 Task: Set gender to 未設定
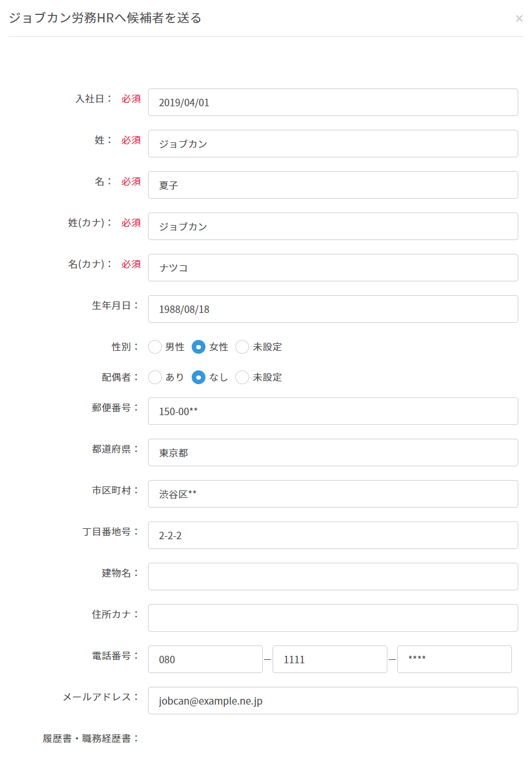pos(242,347)
